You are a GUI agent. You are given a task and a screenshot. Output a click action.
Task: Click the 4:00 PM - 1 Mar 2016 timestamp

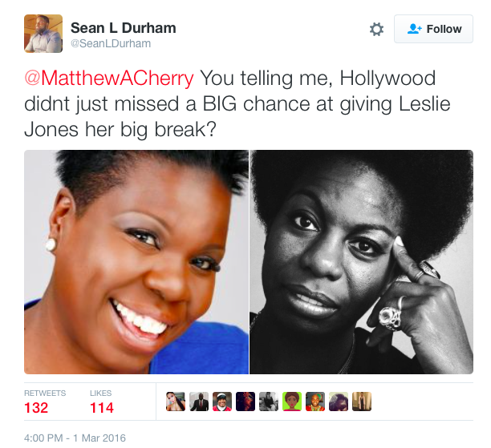coord(75,438)
